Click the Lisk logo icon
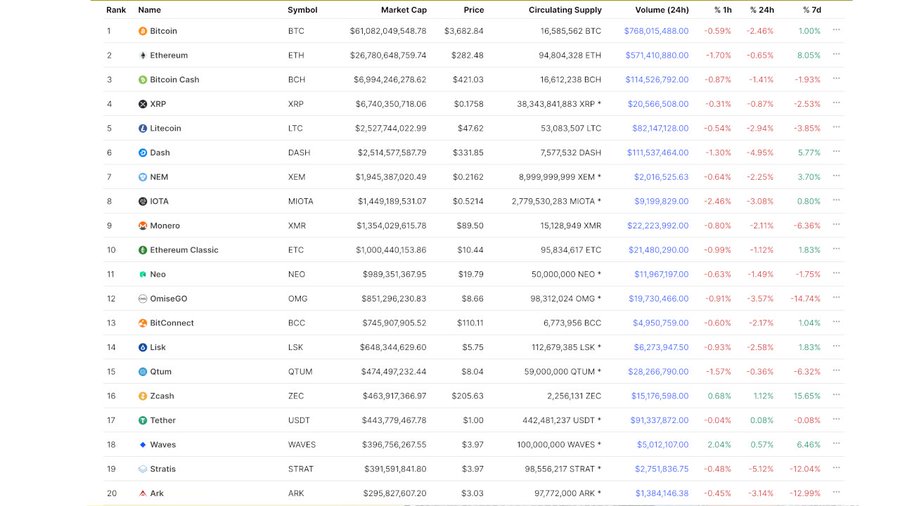900x506 pixels. tap(142, 347)
